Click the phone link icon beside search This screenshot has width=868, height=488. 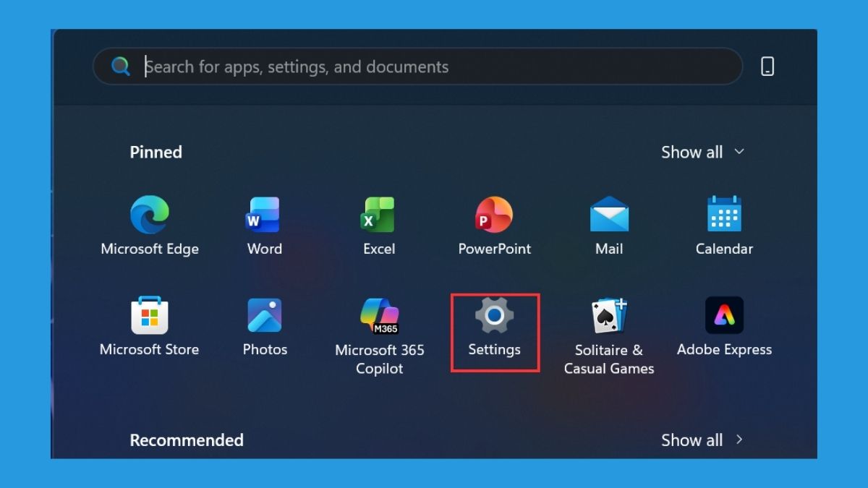(x=767, y=67)
